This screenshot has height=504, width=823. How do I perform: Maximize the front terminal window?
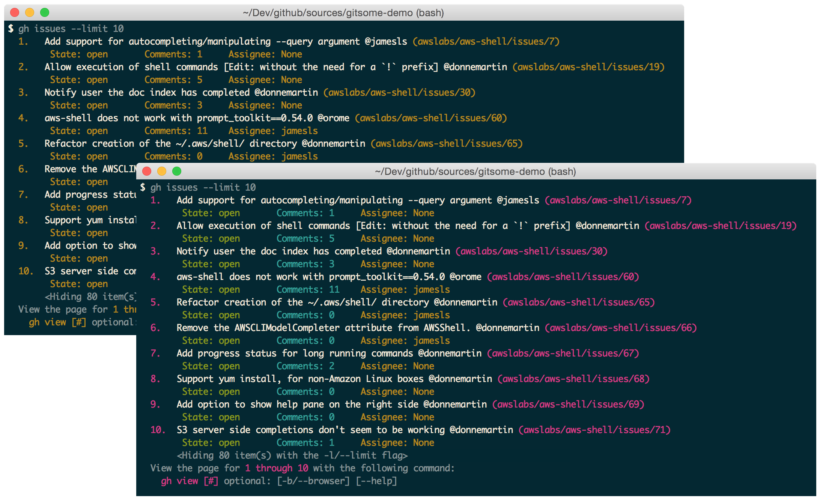tap(177, 172)
